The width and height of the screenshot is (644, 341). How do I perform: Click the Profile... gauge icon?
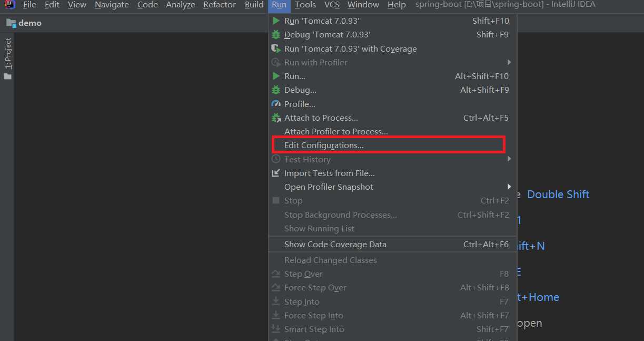[x=276, y=104]
